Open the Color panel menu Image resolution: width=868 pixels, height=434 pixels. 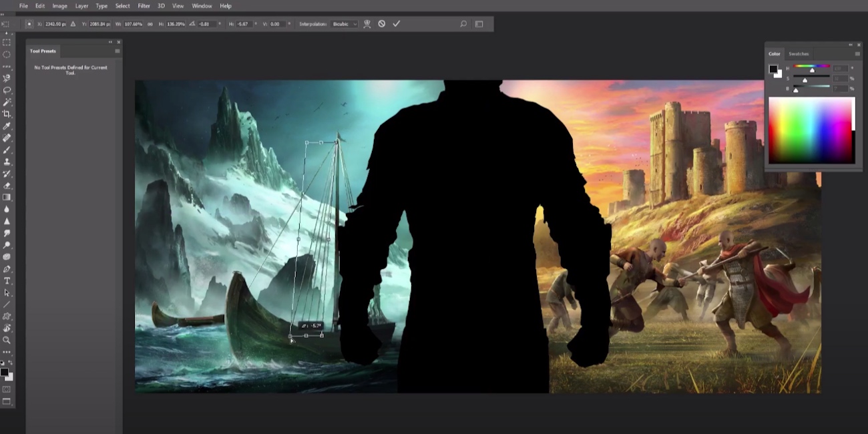857,53
